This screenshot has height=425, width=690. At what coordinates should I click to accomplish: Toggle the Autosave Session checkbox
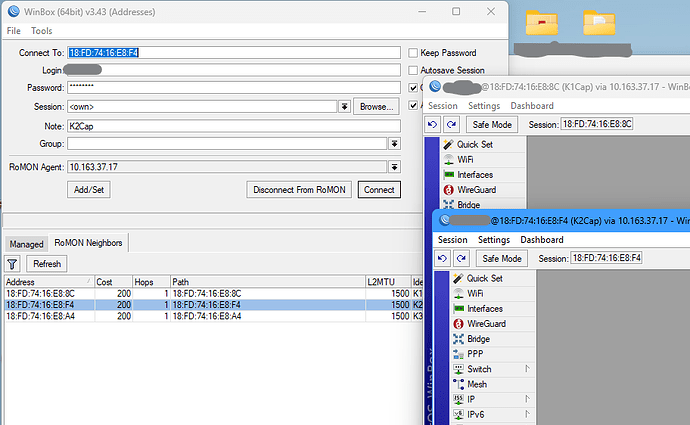[x=413, y=70]
